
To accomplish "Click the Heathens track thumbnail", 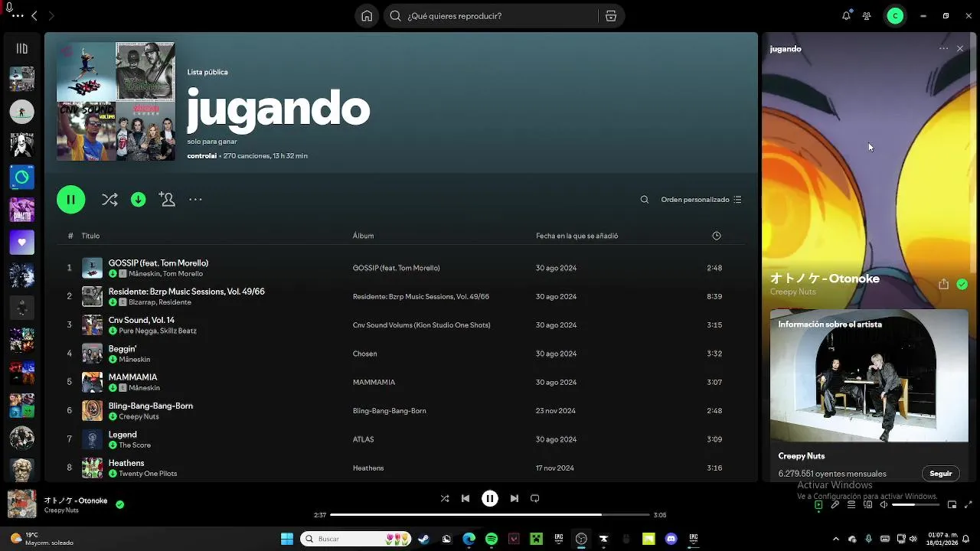I will [92, 468].
